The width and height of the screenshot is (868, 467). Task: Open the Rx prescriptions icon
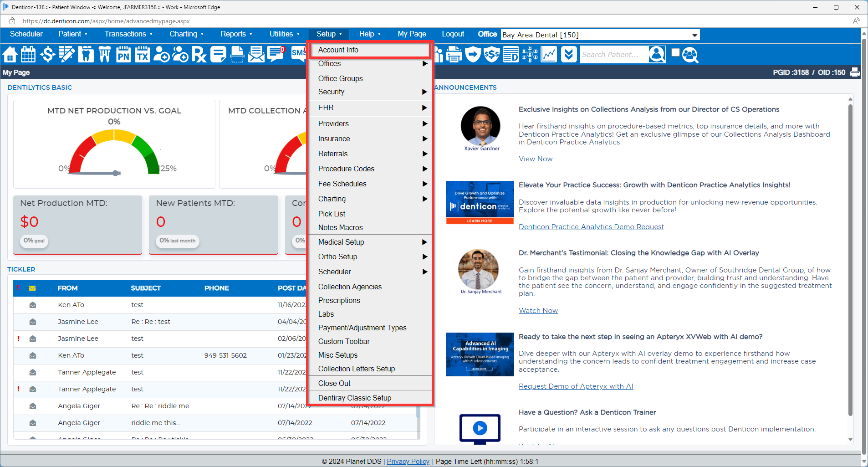coord(199,55)
